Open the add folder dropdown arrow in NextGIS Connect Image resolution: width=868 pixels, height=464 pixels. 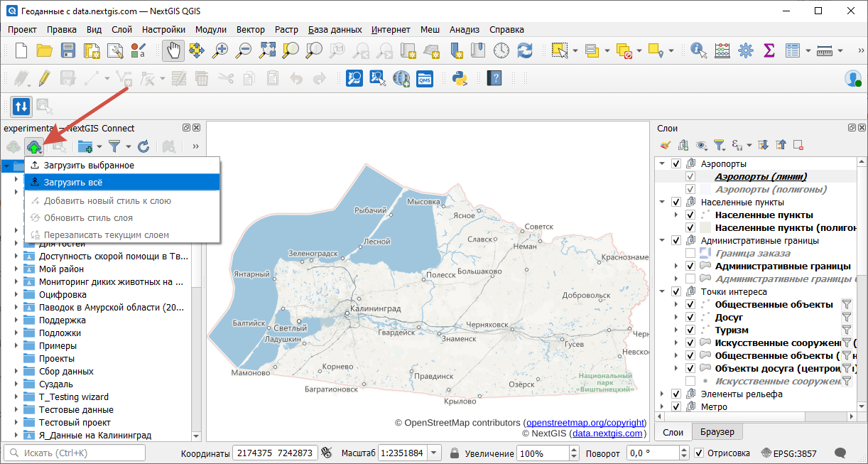coord(99,147)
